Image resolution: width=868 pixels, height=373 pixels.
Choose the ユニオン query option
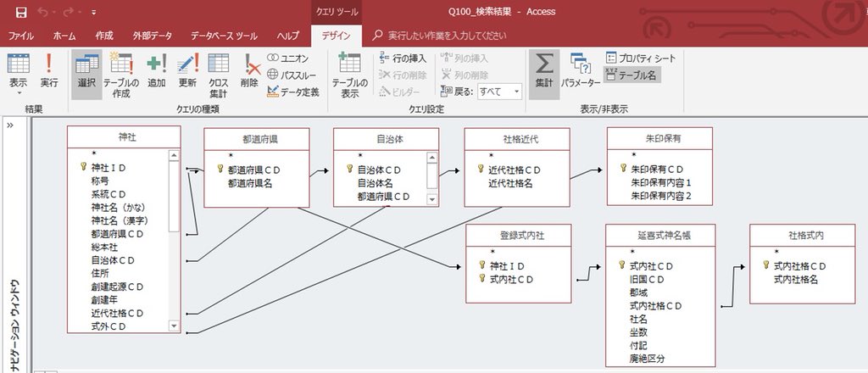[288, 58]
